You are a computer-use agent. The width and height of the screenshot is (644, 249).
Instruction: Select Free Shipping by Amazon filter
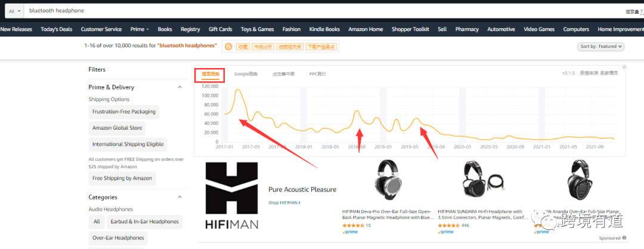122,179
